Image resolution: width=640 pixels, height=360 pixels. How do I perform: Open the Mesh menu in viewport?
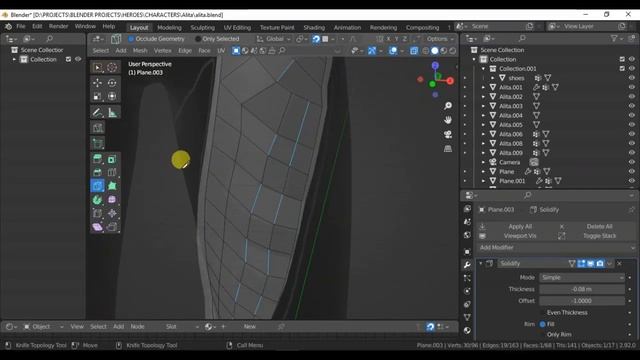[140, 51]
